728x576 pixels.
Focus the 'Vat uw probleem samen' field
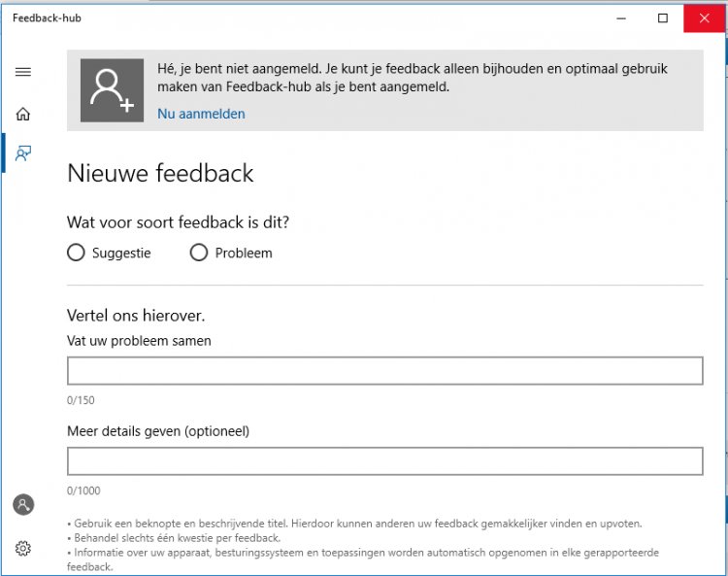coord(384,371)
